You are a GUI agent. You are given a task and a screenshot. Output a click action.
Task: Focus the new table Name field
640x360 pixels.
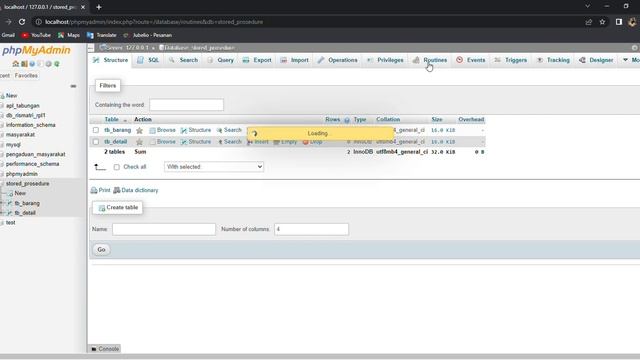pos(164,229)
